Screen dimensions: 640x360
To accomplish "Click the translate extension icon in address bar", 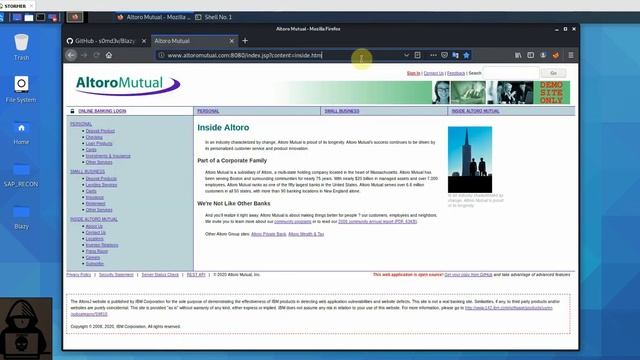I will click(x=456, y=55).
